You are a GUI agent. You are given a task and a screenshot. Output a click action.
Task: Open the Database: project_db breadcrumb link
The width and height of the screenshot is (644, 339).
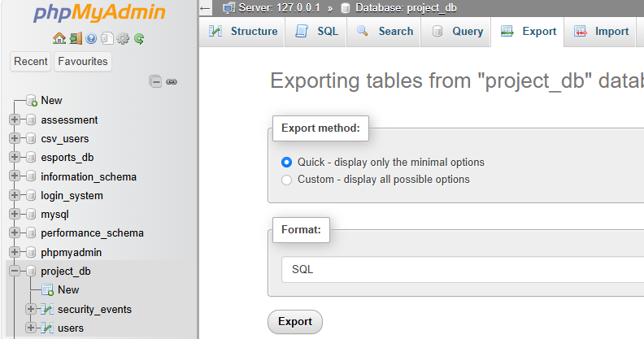click(x=406, y=8)
